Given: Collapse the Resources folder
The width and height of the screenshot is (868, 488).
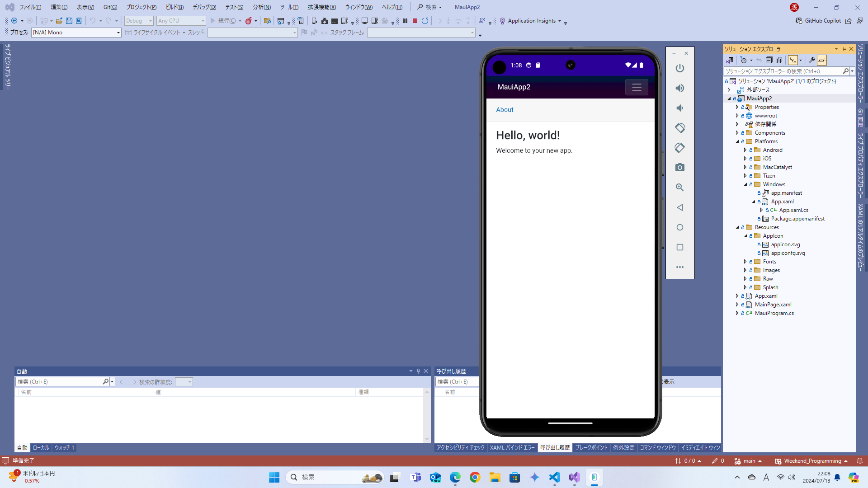Looking at the screenshot, I should pyautogui.click(x=737, y=227).
